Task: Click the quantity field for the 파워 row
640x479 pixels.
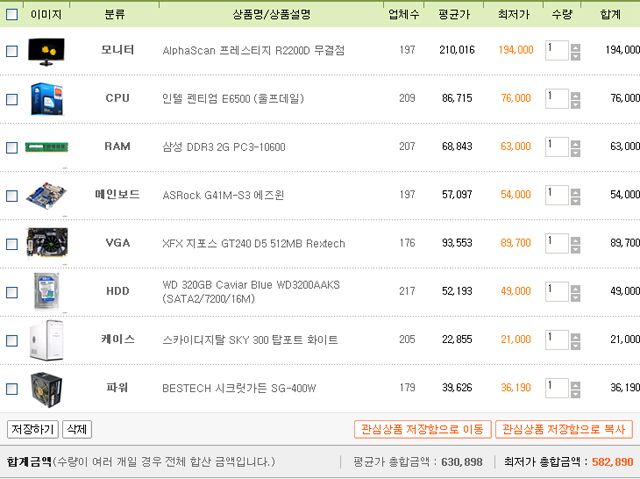Action: click(557, 388)
